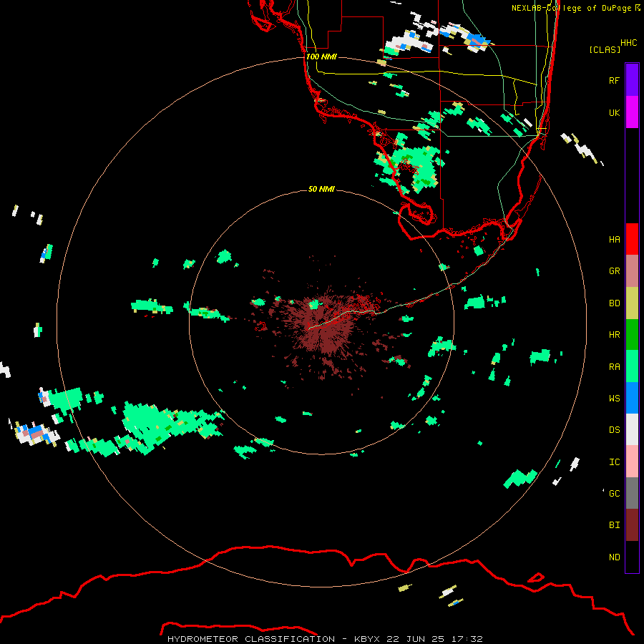The height and width of the screenshot is (644, 644).
Task: Click the "BI" legend label
Action: [x=614, y=525]
